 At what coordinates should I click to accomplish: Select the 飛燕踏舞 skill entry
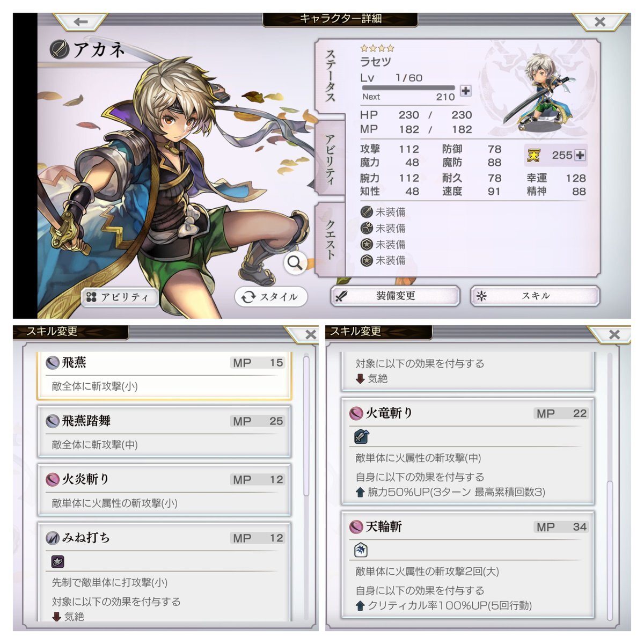point(164,433)
